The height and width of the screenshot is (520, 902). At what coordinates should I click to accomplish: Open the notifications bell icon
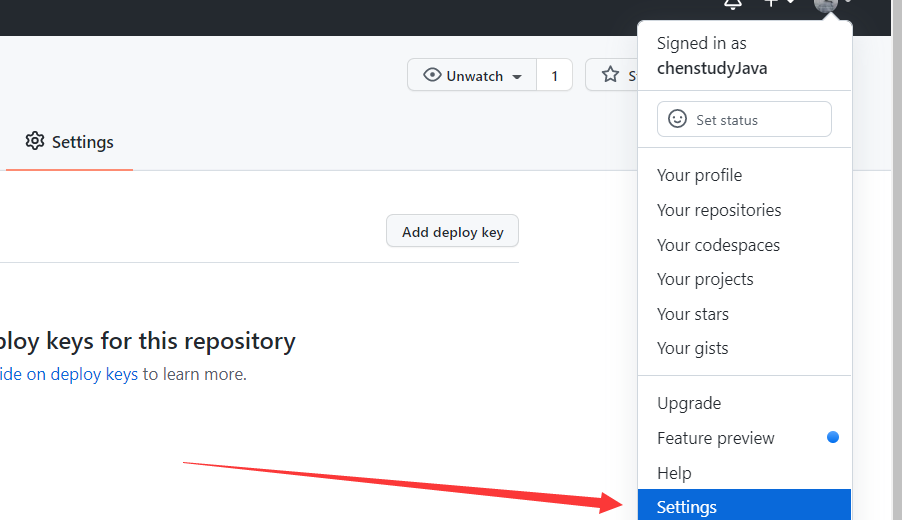tap(732, 4)
